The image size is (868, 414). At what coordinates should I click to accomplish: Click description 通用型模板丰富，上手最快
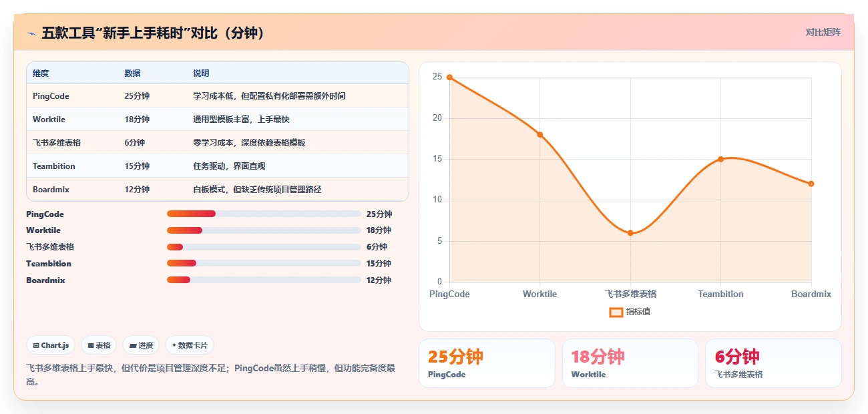pos(241,120)
